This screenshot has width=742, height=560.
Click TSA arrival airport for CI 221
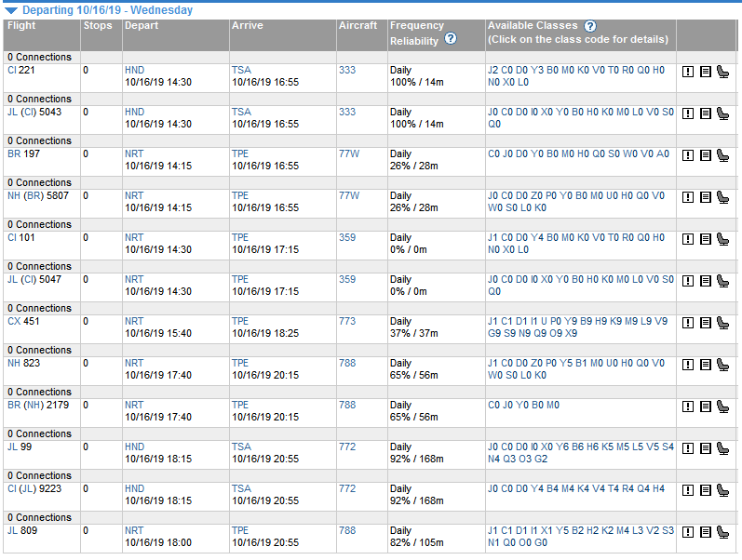pos(241,70)
